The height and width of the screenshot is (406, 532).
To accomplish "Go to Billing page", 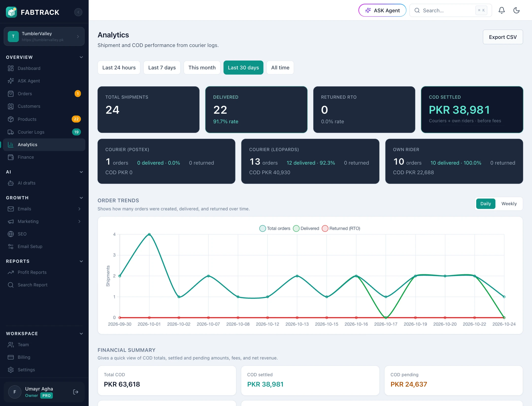I will tap(44, 357).
